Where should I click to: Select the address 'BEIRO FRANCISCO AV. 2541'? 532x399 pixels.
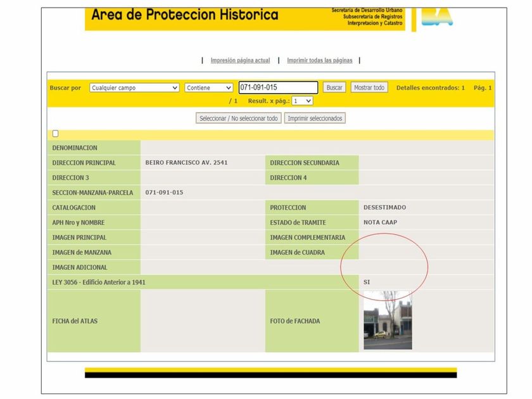[186, 163]
